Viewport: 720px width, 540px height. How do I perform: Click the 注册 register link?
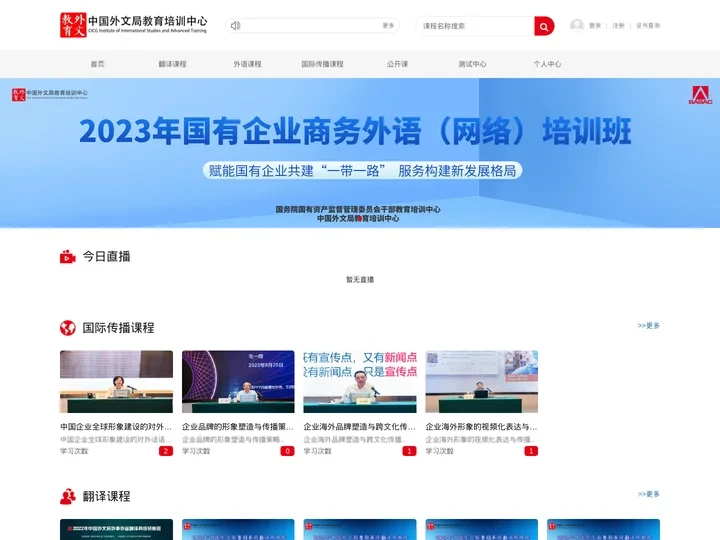(619, 26)
